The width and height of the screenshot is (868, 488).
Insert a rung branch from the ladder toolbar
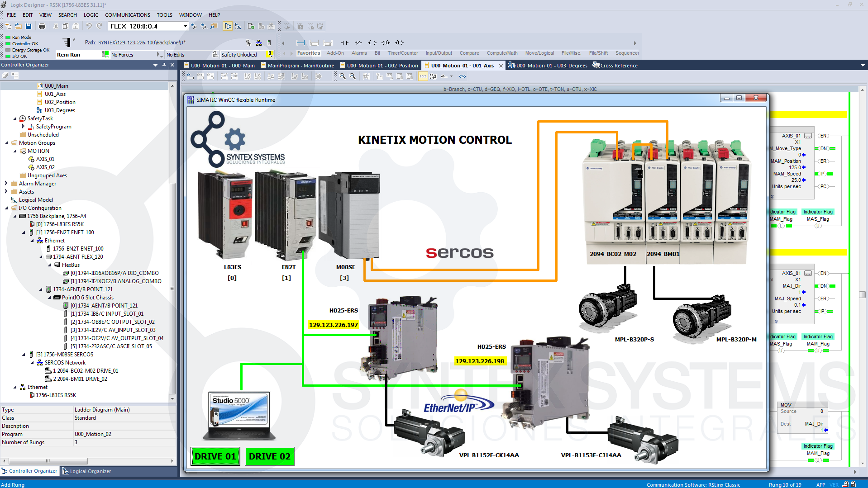315,43
